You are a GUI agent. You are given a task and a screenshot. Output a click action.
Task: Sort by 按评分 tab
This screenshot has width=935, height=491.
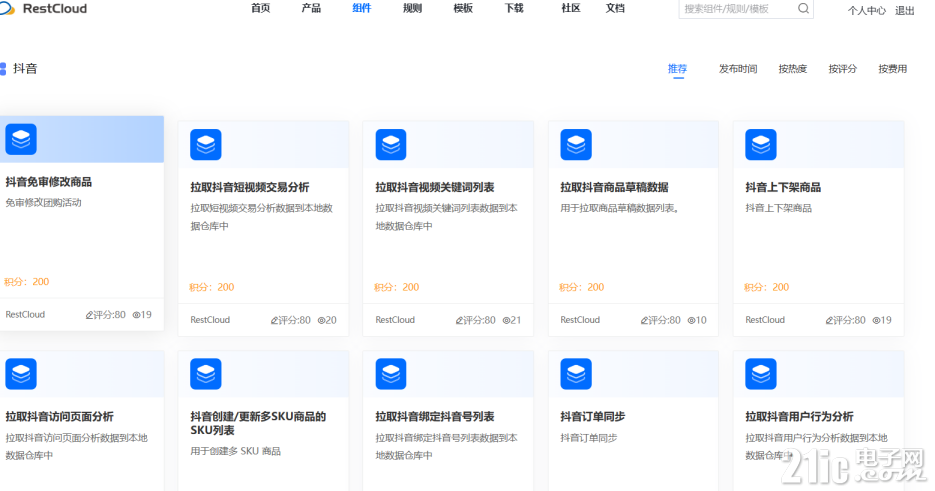tap(843, 69)
